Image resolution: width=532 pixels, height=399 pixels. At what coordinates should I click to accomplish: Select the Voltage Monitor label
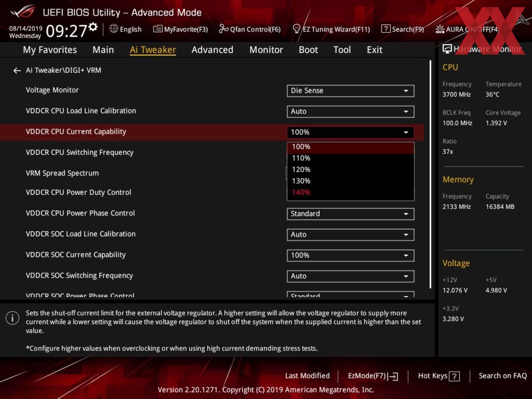click(x=52, y=90)
